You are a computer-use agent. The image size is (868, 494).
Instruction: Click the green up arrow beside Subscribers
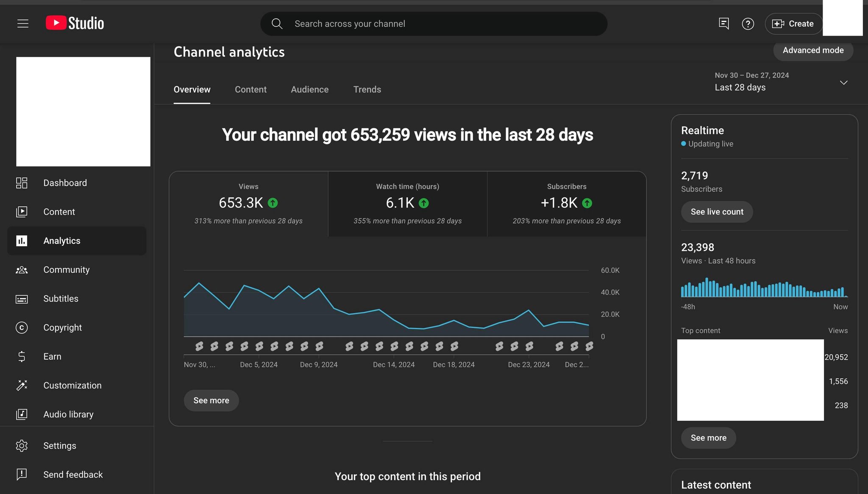click(x=587, y=203)
